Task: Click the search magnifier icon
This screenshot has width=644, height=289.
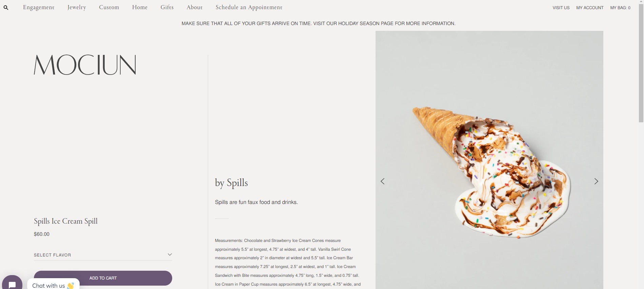Action: click(6, 7)
